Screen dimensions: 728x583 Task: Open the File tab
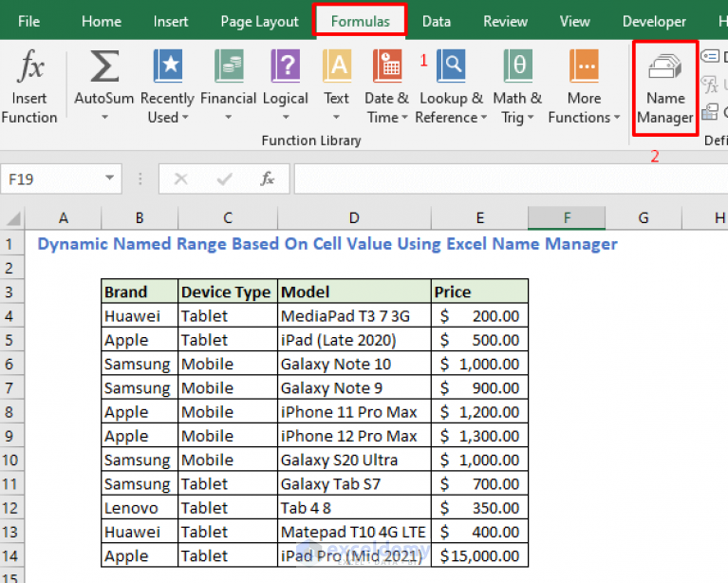pos(28,22)
